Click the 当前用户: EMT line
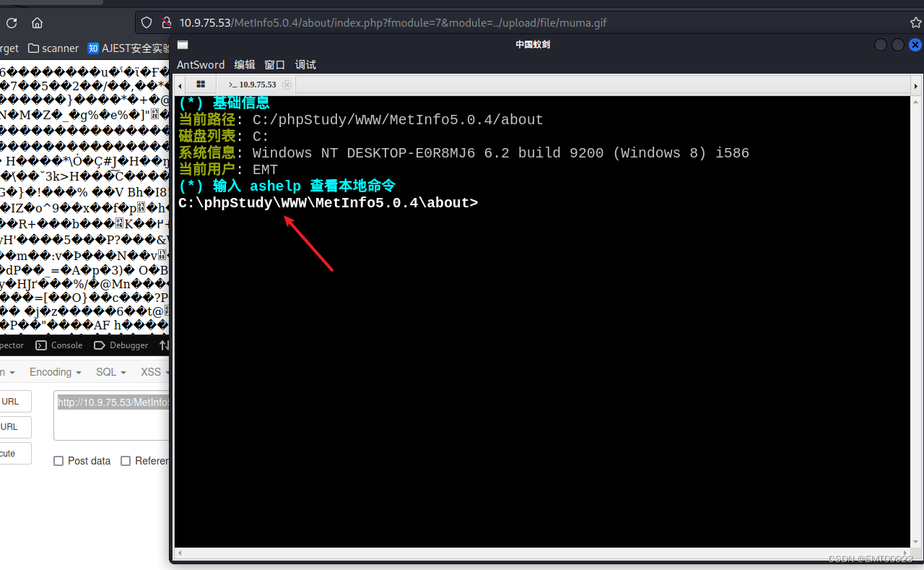Image resolution: width=924 pixels, height=570 pixels. (228, 170)
